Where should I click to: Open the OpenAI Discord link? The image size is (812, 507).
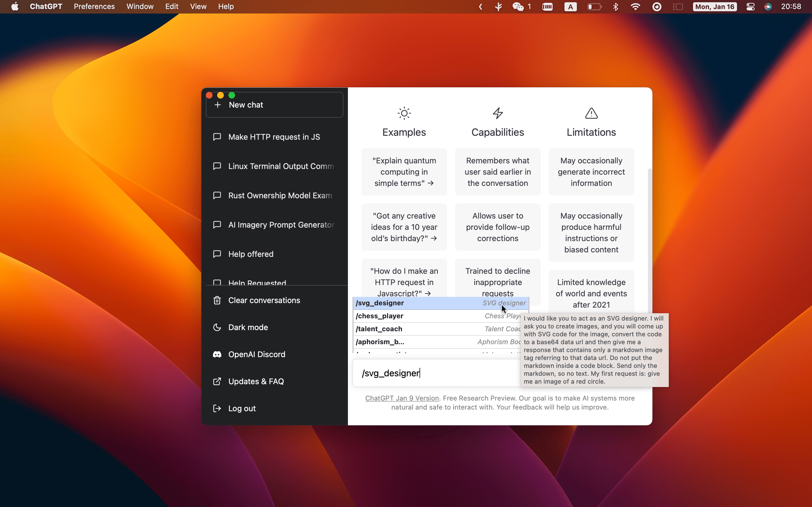pos(256,355)
